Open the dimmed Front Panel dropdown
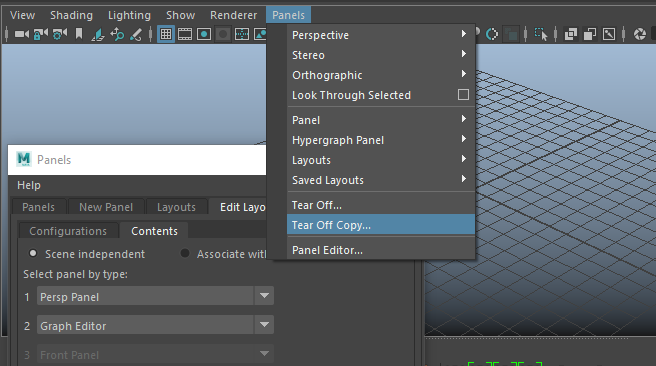 click(155, 354)
